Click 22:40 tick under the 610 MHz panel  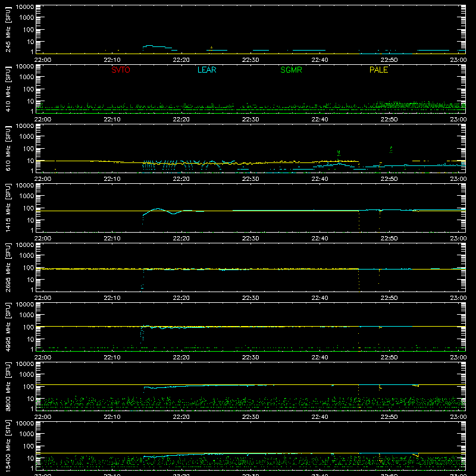tap(320, 179)
